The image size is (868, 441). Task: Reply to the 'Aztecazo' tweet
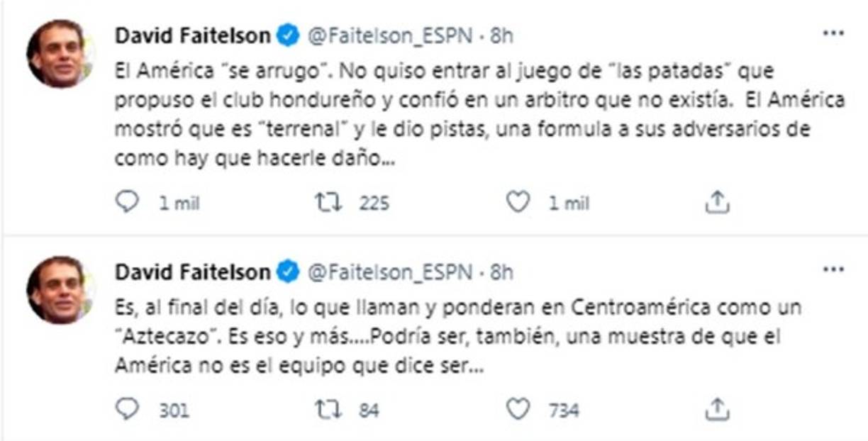[x=127, y=409]
